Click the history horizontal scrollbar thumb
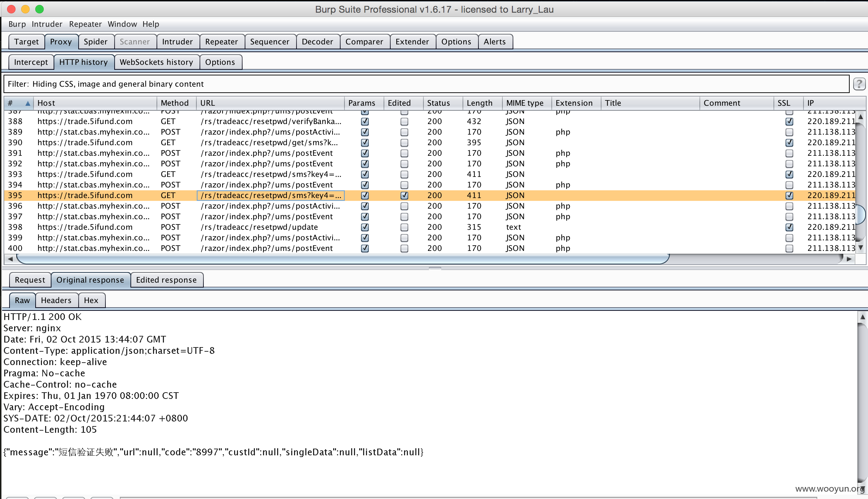The width and height of the screenshot is (868, 499). pos(343,259)
